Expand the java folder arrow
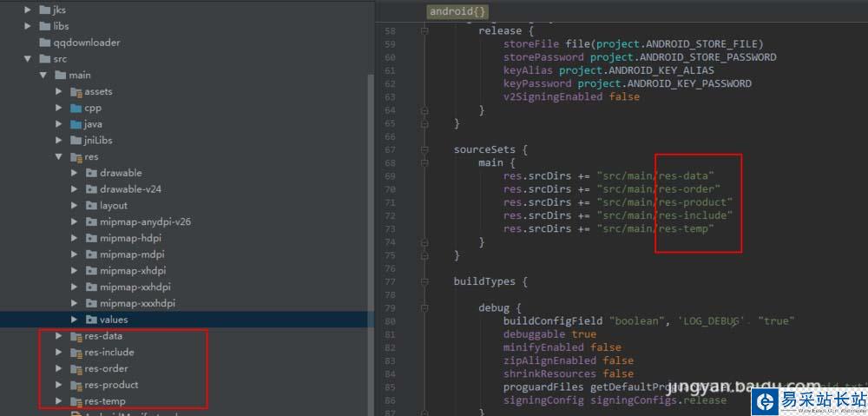The image size is (868, 416). tap(59, 124)
